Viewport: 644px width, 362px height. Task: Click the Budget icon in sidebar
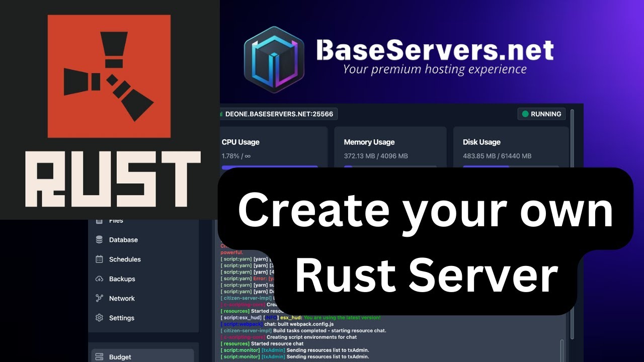pyautogui.click(x=99, y=357)
